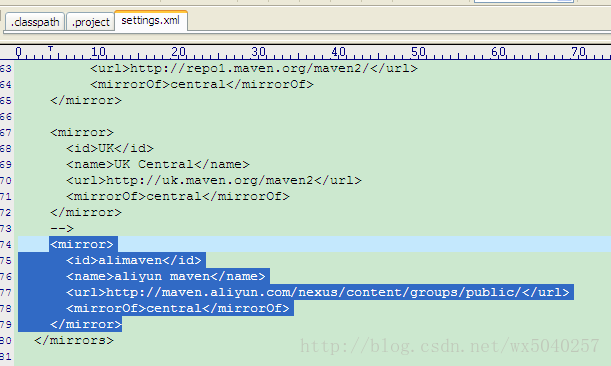Click the uk.maven.org url line
The width and height of the screenshot is (611, 366).
tap(214, 180)
